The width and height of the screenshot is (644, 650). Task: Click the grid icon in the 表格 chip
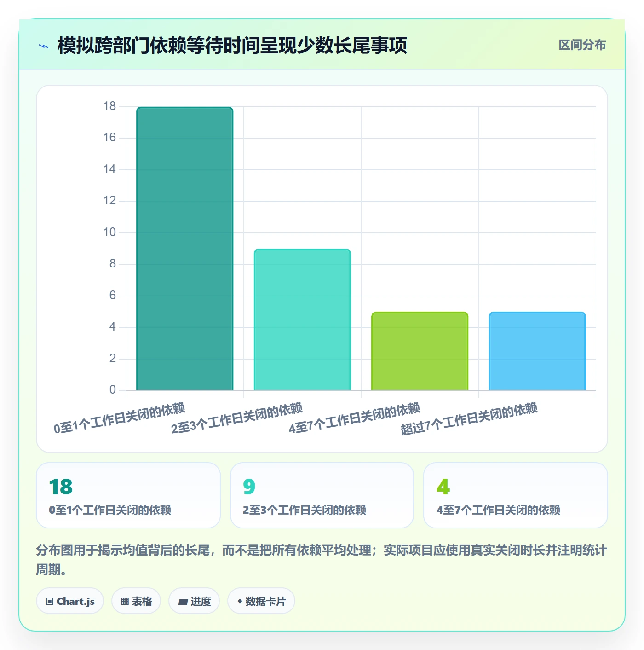pyautogui.click(x=125, y=601)
